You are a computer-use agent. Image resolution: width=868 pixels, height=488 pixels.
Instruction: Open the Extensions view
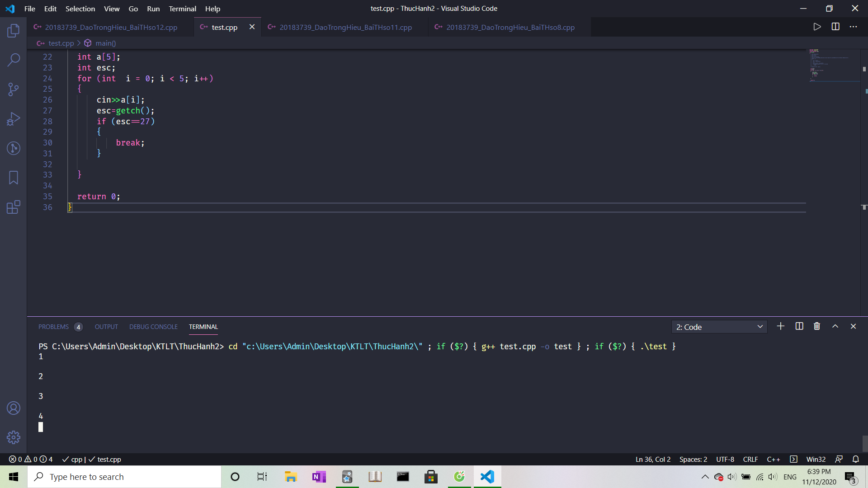pyautogui.click(x=14, y=207)
